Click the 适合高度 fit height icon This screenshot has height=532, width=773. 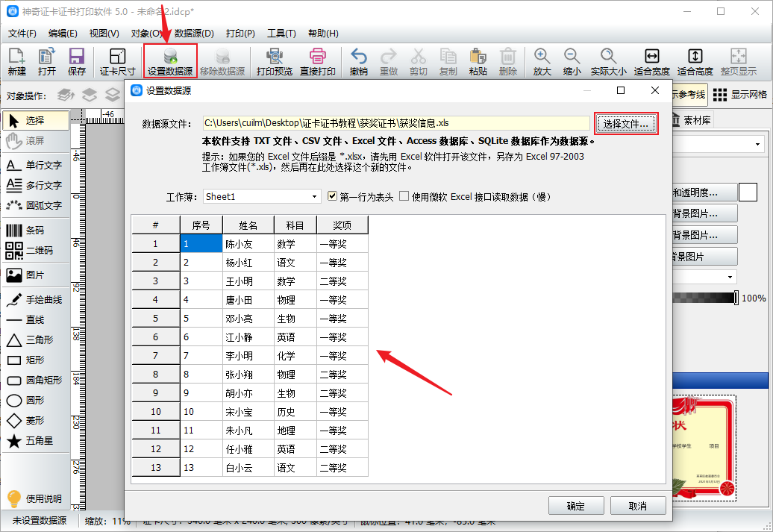click(x=695, y=62)
